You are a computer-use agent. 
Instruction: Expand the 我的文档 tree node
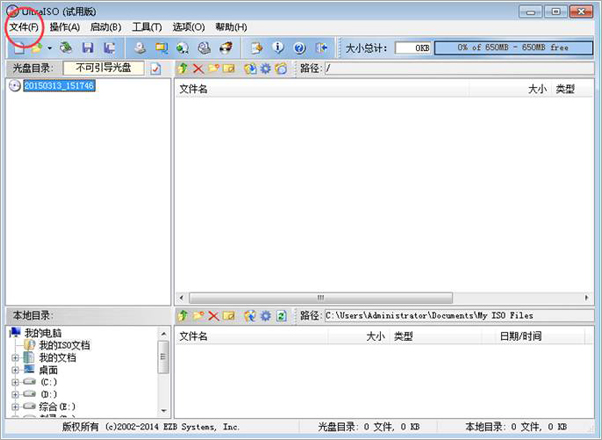(x=15, y=358)
